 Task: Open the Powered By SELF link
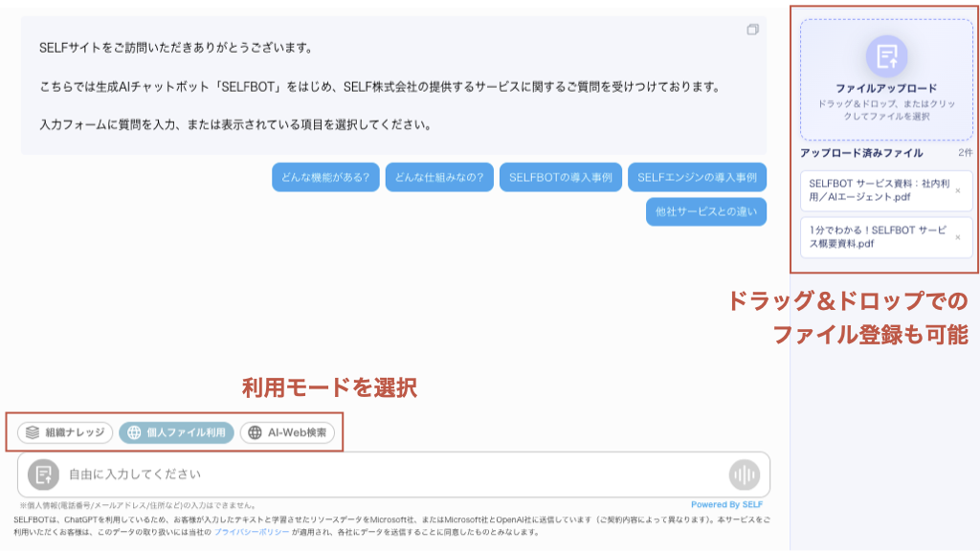click(x=726, y=504)
